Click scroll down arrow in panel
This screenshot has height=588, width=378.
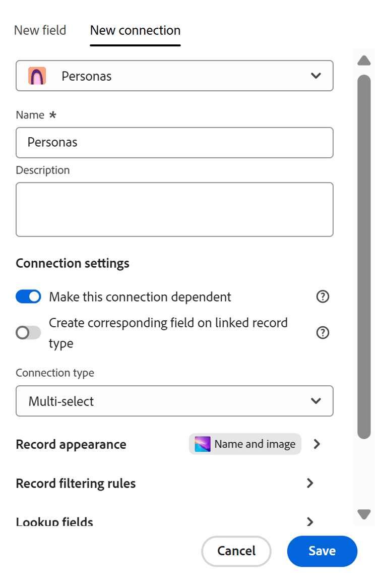(364, 514)
